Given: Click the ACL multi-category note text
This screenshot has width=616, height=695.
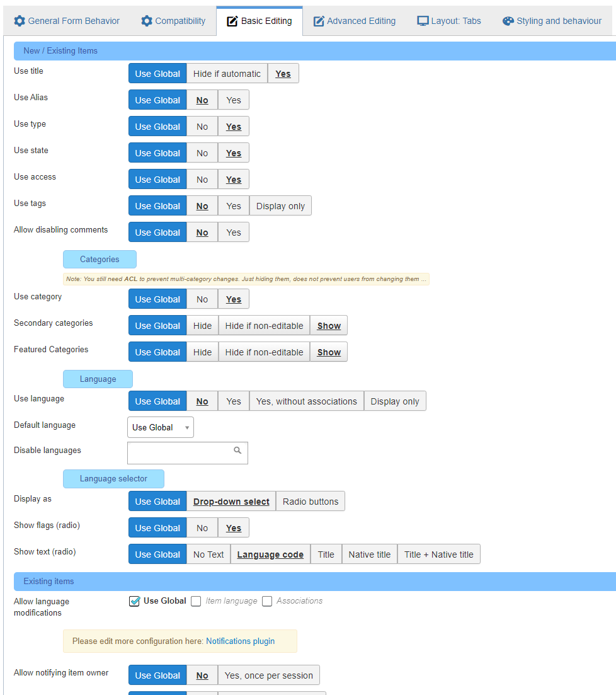Looking at the screenshot, I should [x=246, y=279].
